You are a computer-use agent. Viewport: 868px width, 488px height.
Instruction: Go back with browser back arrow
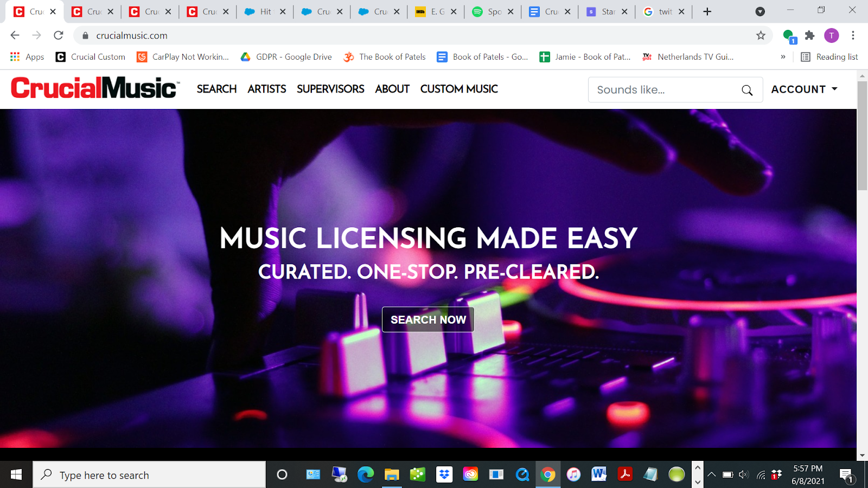tap(15, 35)
